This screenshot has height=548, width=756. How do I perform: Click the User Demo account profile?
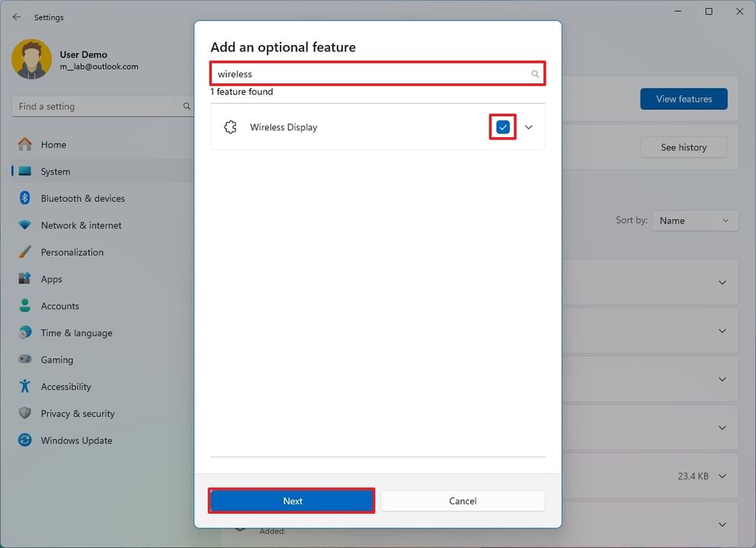click(x=60, y=58)
